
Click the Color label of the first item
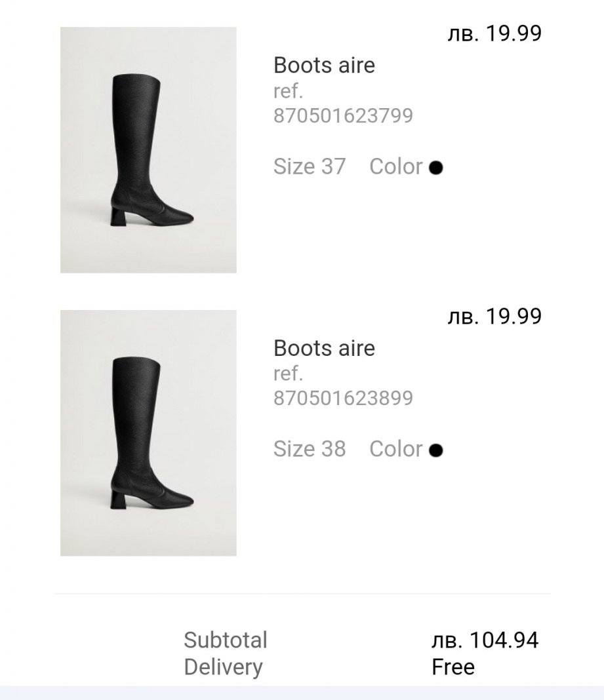[x=395, y=166]
